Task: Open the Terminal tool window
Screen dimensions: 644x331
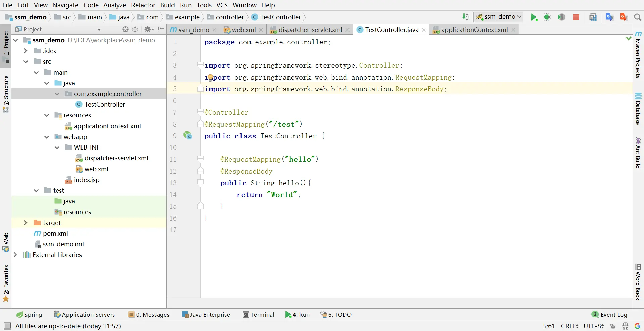Action: point(258,315)
